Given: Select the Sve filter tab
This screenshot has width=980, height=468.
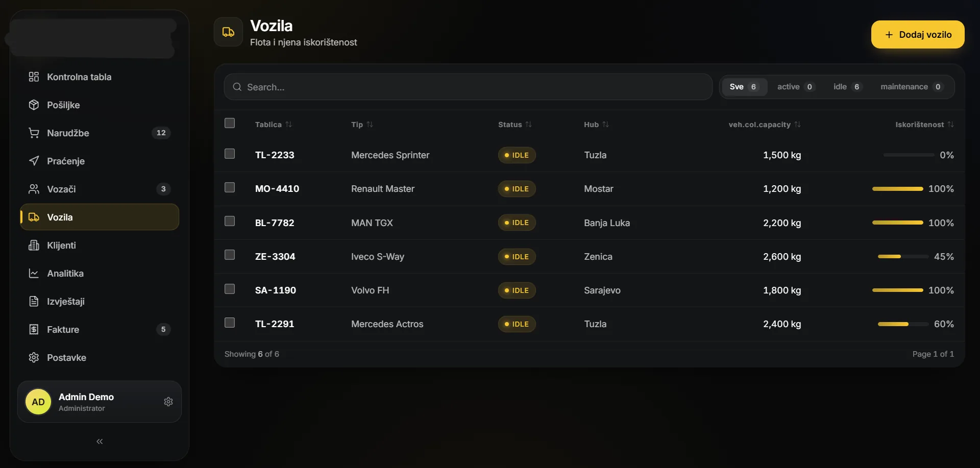Looking at the screenshot, I should coord(744,87).
